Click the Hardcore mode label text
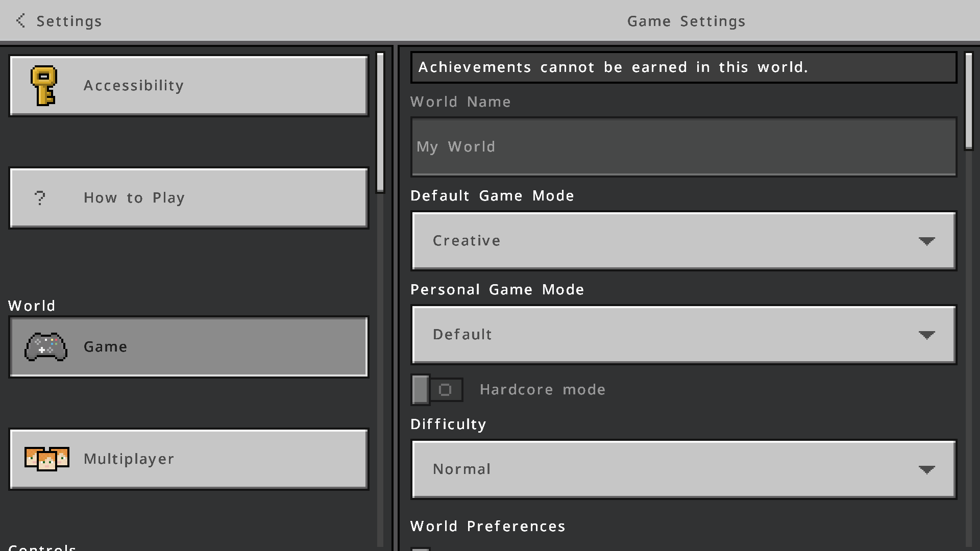980x551 pixels. click(x=543, y=390)
